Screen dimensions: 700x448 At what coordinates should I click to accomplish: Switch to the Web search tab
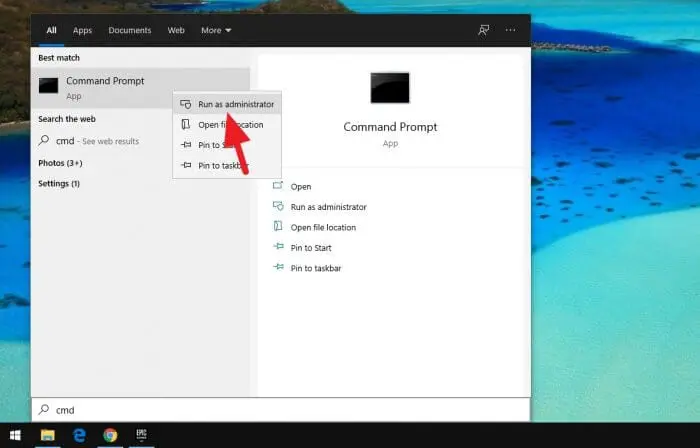[x=176, y=30]
